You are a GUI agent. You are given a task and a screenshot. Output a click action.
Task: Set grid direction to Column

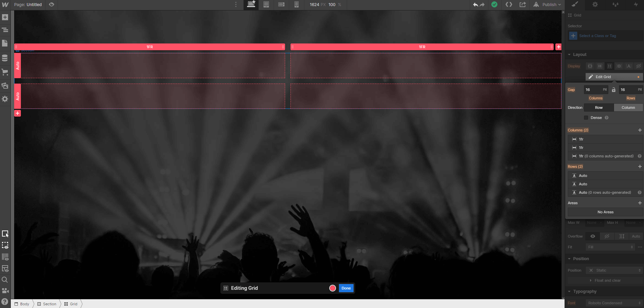[628, 107]
